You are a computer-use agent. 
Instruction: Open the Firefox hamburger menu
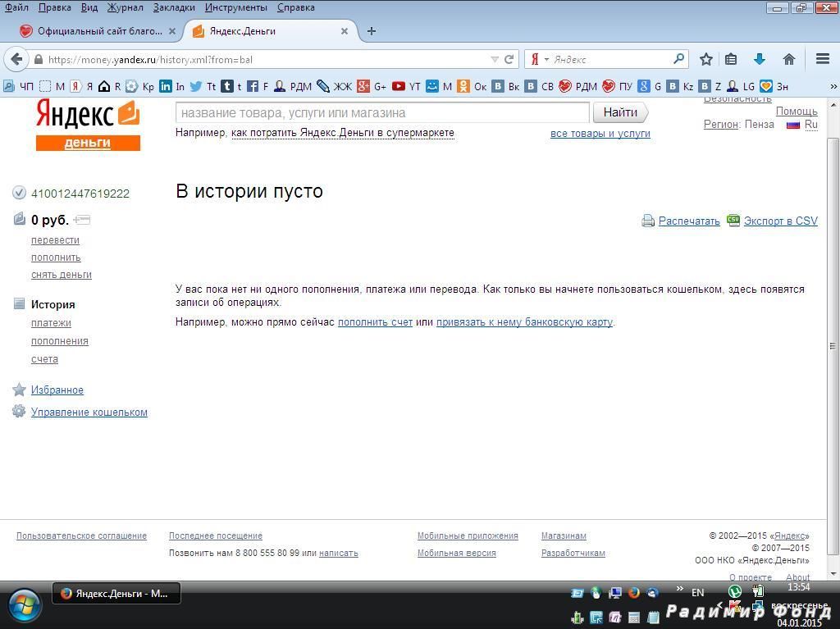coord(823,59)
